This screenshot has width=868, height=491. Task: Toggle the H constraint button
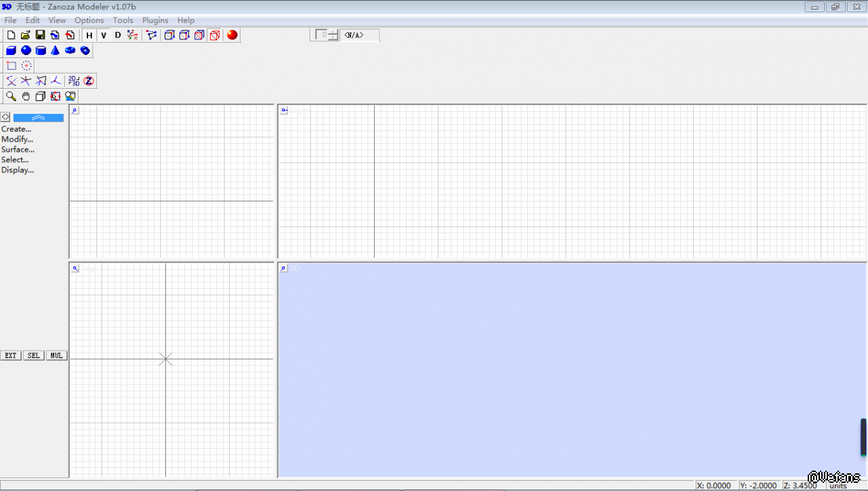tap(89, 35)
